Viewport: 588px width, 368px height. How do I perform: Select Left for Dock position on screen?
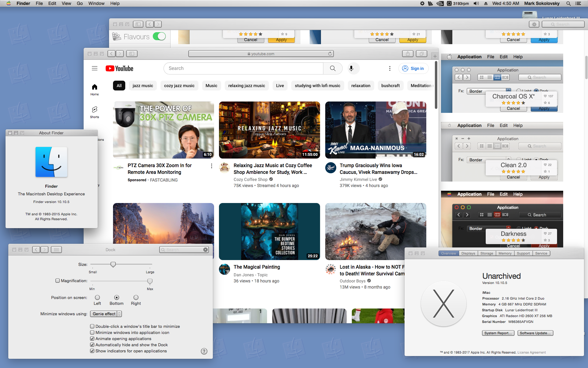[x=97, y=297]
